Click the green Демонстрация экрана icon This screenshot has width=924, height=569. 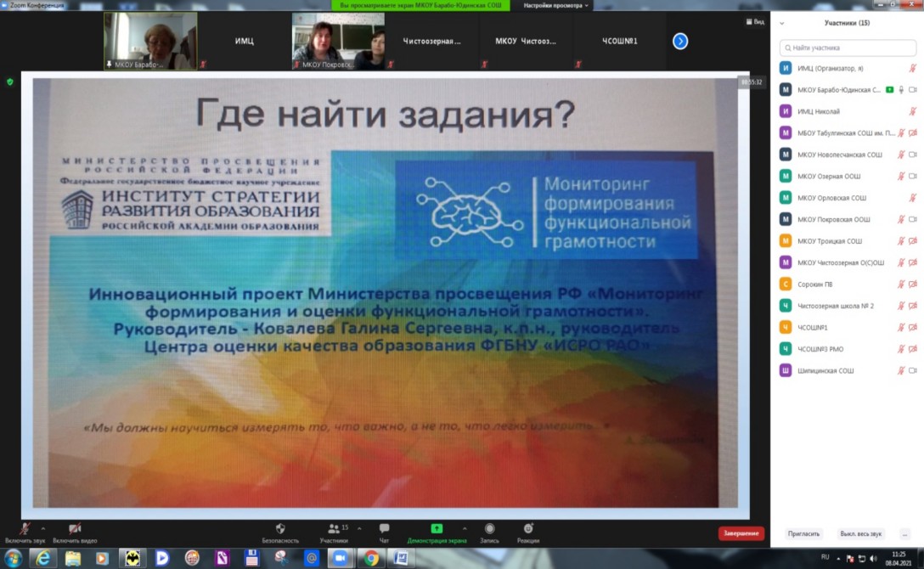(437, 528)
